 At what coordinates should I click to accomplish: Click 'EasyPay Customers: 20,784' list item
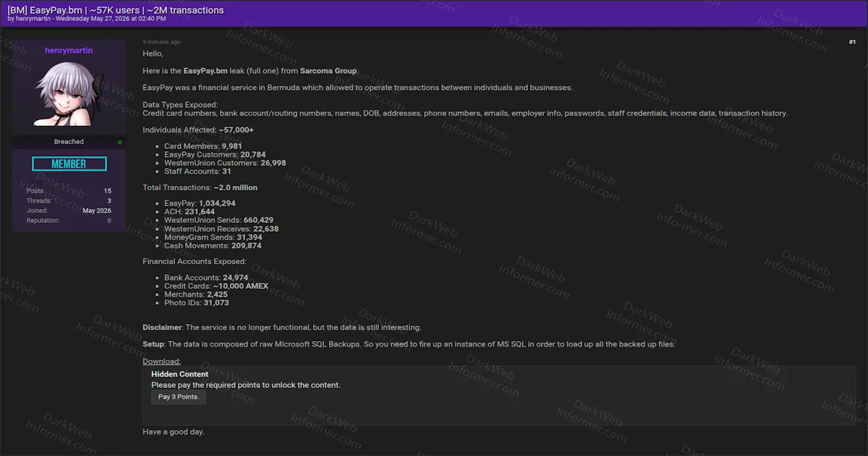215,155
